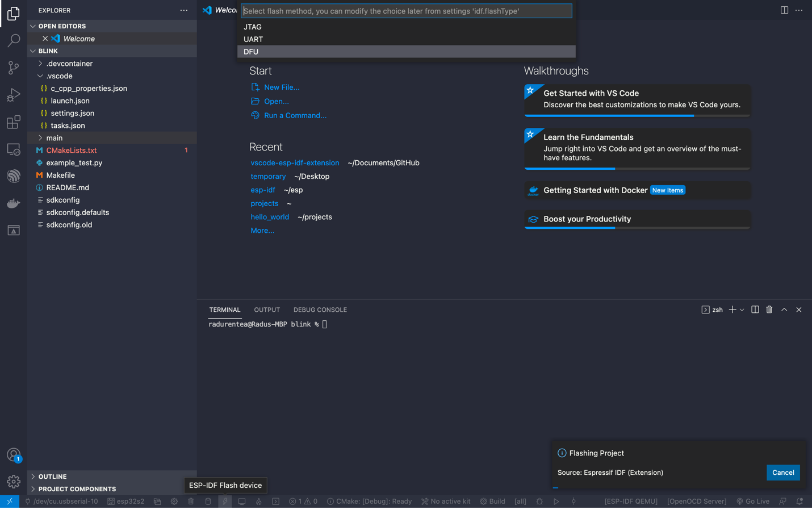Open vscode-esp-idf-extension recent project link
Image resolution: width=812 pixels, height=510 pixels.
pyautogui.click(x=295, y=163)
